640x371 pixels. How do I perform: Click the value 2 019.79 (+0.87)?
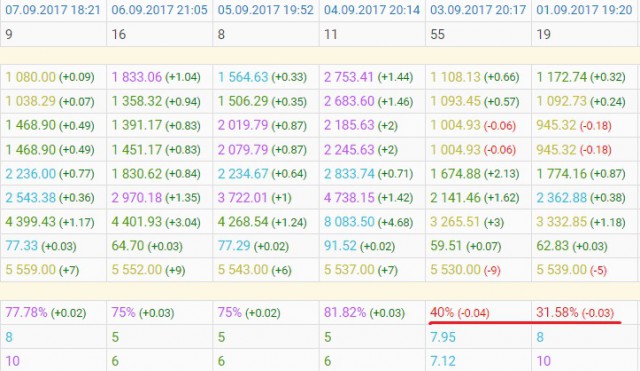pyautogui.click(x=262, y=125)
